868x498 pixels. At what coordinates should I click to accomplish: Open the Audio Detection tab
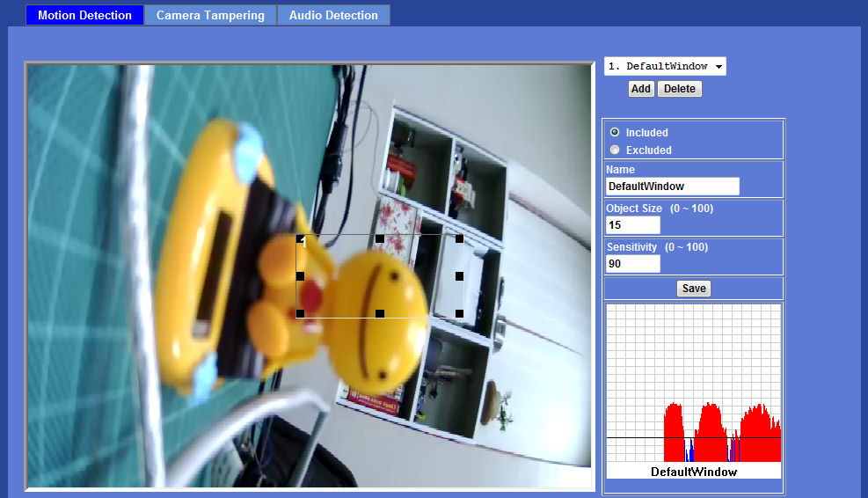pos(333,16)
